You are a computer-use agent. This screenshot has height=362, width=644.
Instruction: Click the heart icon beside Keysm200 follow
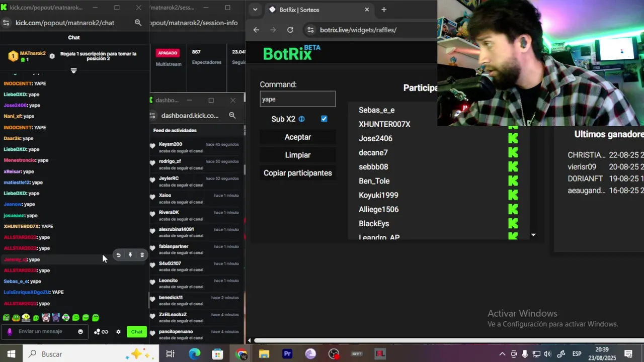[x=152, y=146]
